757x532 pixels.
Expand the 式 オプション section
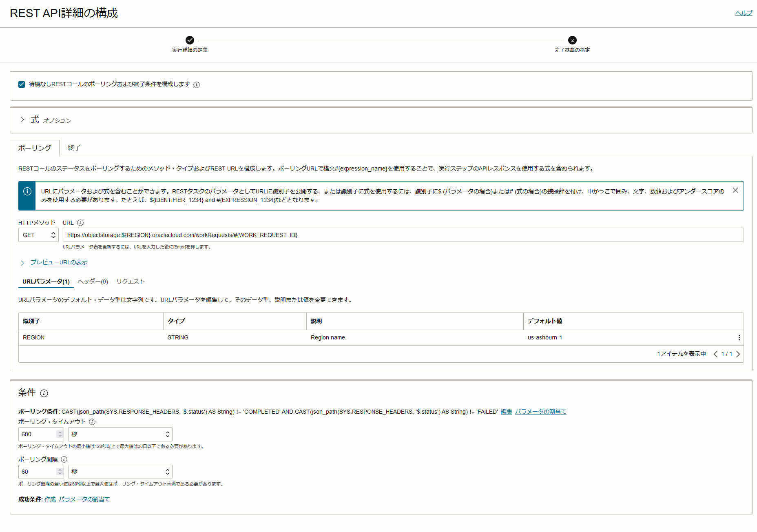coord(22,120)
